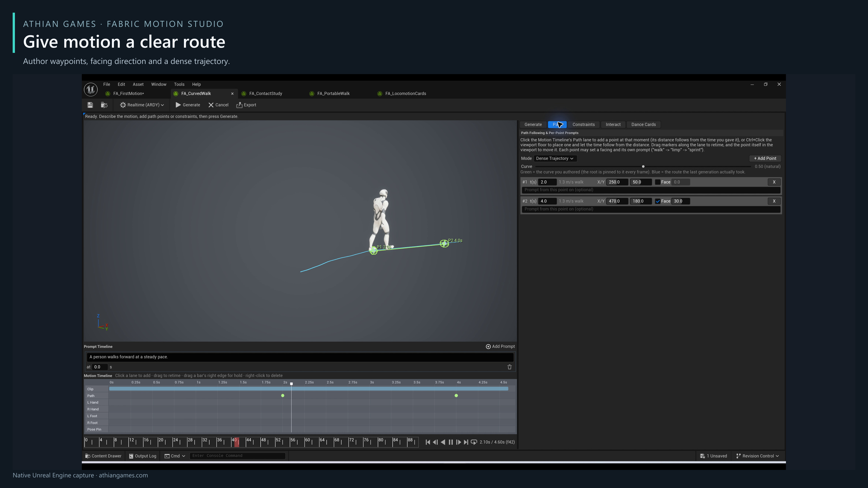Open the Output Log
Viewport: 868px width, 488px height.
tap(143, 456)
